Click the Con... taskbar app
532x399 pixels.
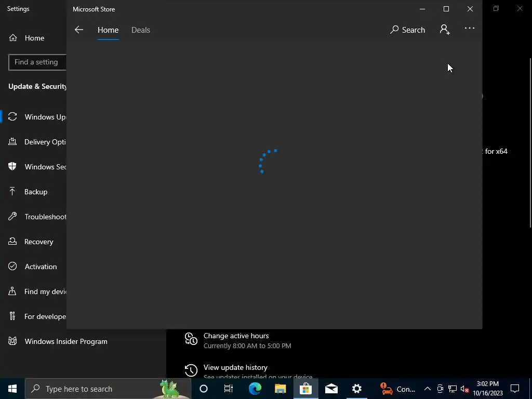coord(397,389)
